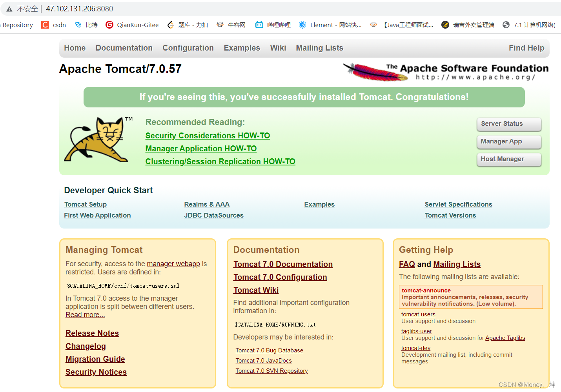Click the $CATALINA_HOME/conf/tomcat-users.xml path text
Image resolution: width=561 pixels, height=392 pixels.
click(x=123, y=286)
